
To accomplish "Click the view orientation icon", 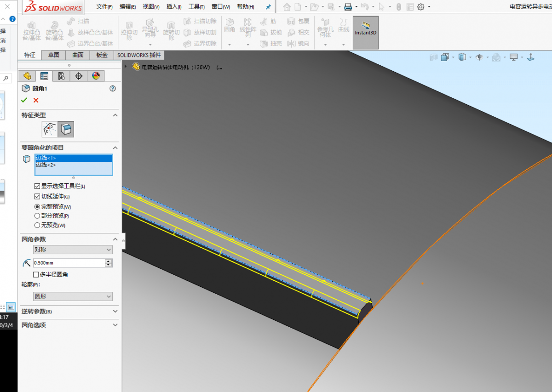I will tap(445, 57).
